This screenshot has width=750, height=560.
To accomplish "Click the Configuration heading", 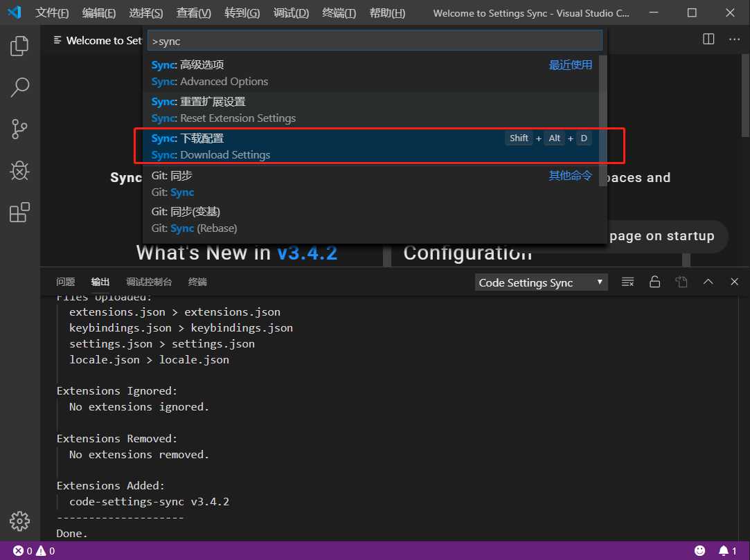I will [467, 253].
